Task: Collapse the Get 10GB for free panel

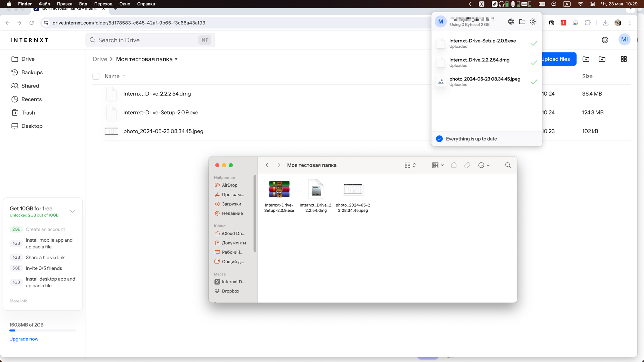Action: tap(72, 211)
